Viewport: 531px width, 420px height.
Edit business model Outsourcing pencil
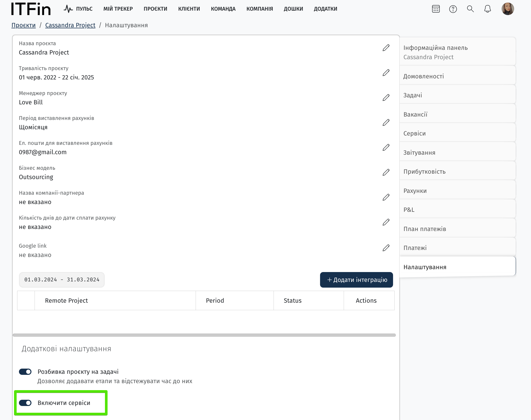click(x=386, y=172)
